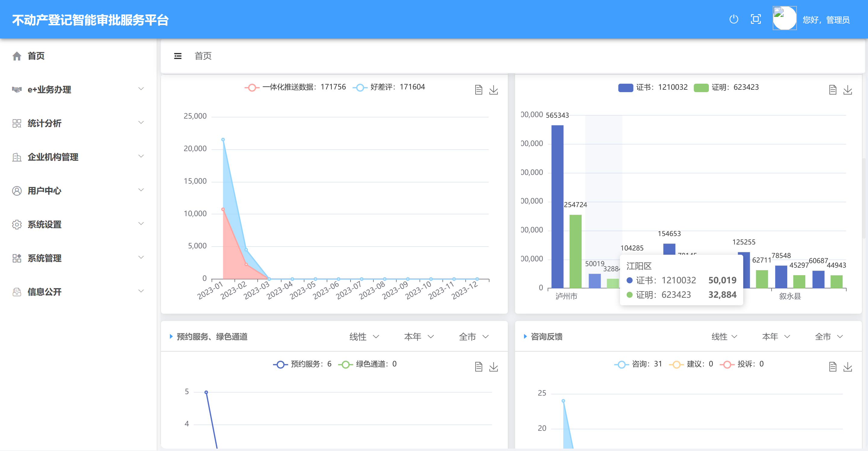This screenshot has height=451, width=868.
Task: Open the administrator avatar image
Action: (x=785, y=18)
